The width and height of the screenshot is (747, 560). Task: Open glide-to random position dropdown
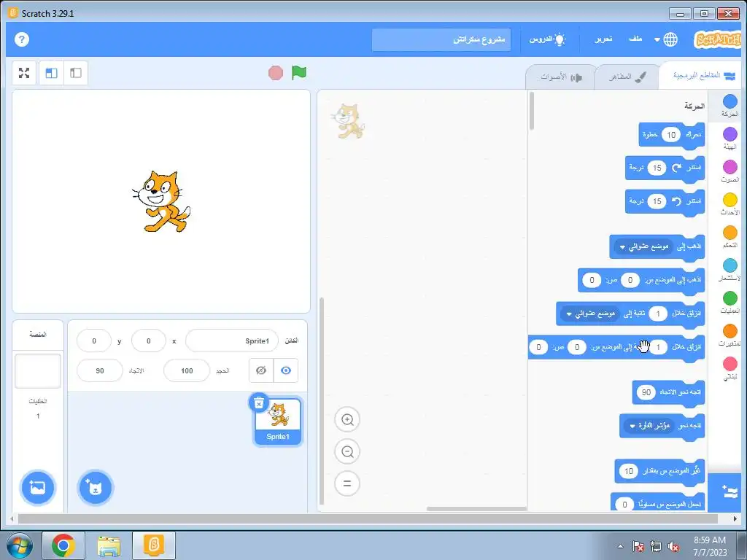pos(590,314)
